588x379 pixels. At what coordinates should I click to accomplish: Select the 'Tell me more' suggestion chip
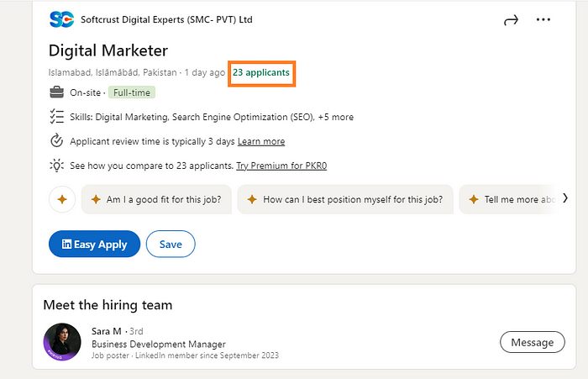coord(508,199)
